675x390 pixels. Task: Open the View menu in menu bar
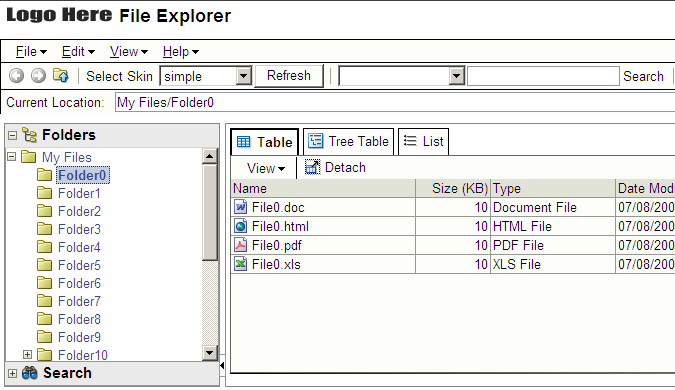click(129, 52)
